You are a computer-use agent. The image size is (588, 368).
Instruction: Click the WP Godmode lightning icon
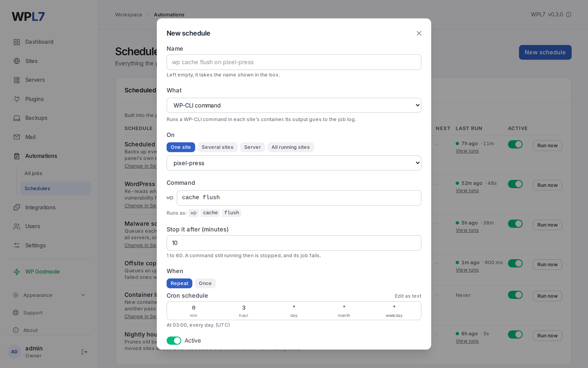(x=17, y=272)
